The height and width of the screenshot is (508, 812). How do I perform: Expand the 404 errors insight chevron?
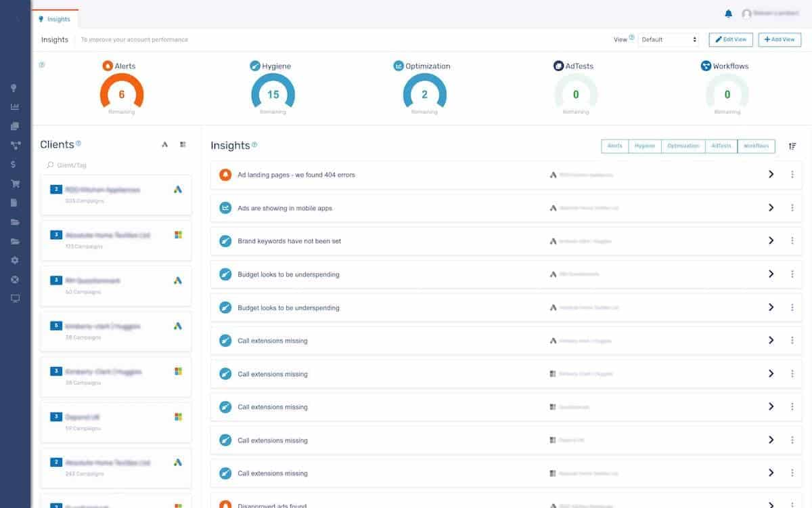tap(771, 175)
